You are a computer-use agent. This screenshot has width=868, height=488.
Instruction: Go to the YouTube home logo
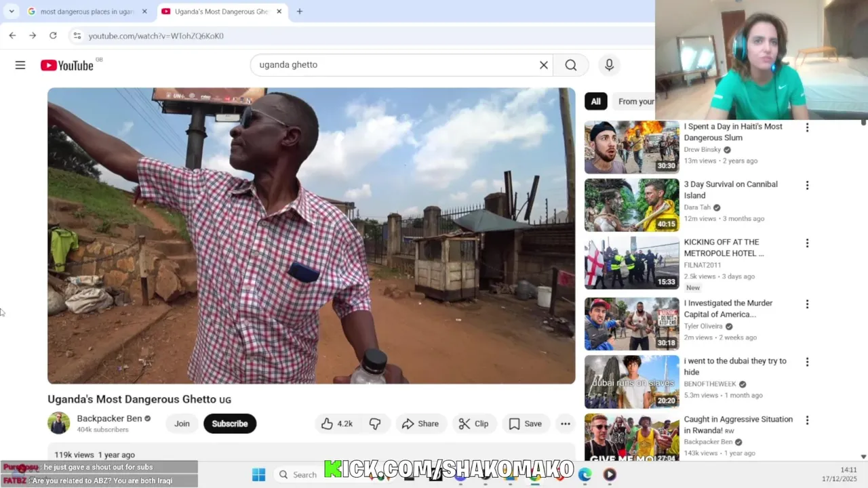click(66, 65)
